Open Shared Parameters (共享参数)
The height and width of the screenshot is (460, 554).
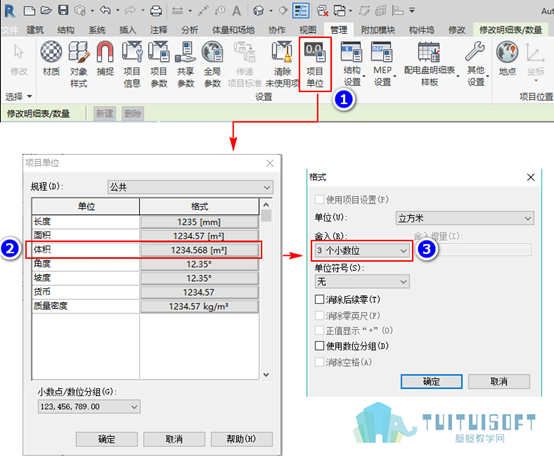185,64
